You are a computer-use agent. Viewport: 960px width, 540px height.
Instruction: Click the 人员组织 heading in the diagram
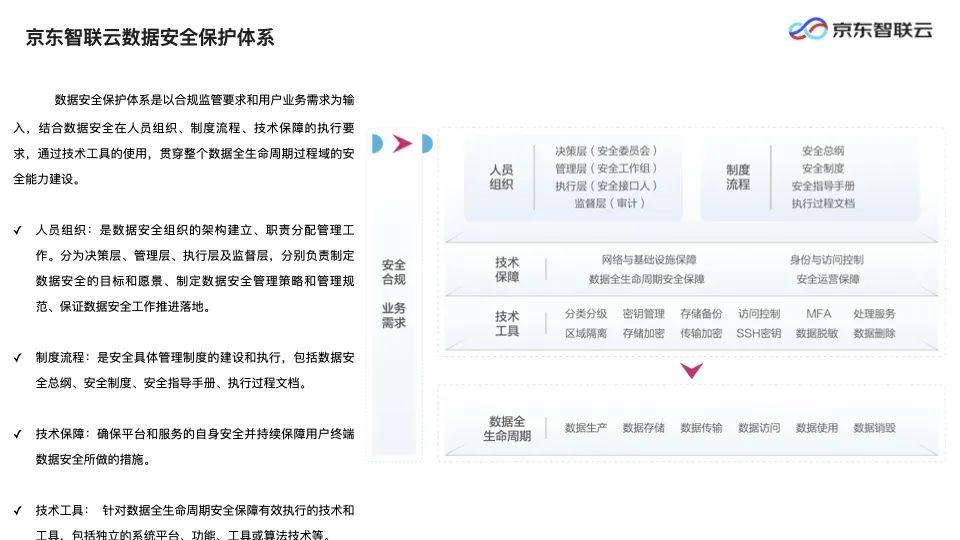coord(501,177)
